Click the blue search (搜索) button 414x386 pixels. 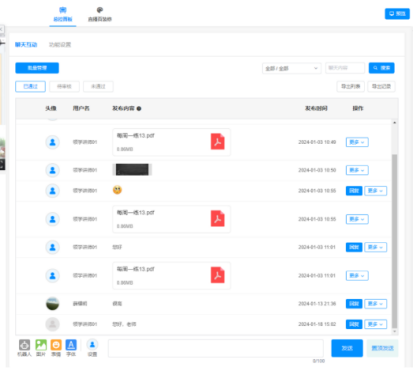click(381, 68)
